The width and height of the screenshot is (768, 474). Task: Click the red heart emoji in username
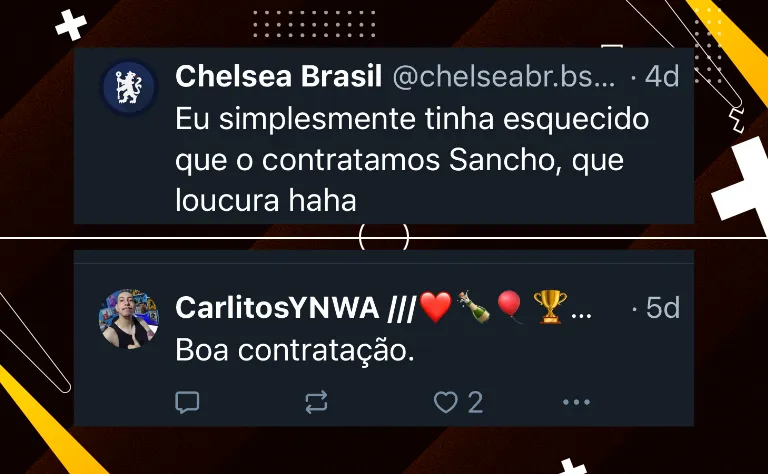point(435,307)
